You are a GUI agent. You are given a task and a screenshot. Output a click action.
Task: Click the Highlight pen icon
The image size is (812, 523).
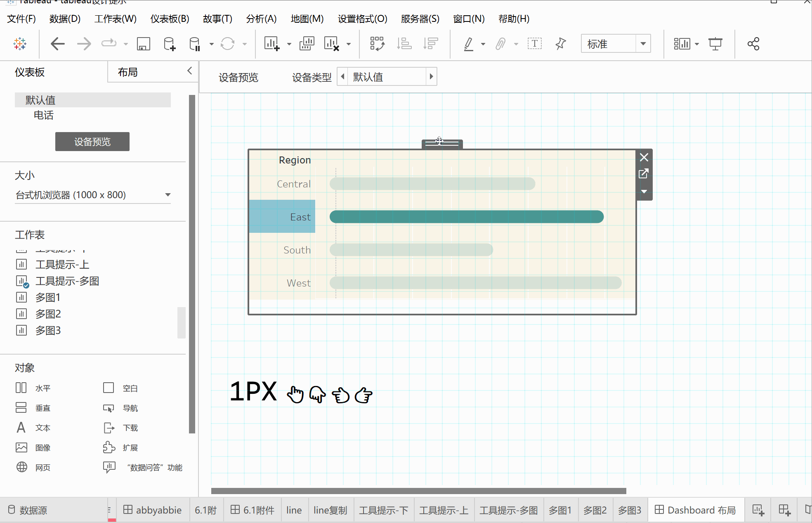pyautogui.click(x=468, y=44)
